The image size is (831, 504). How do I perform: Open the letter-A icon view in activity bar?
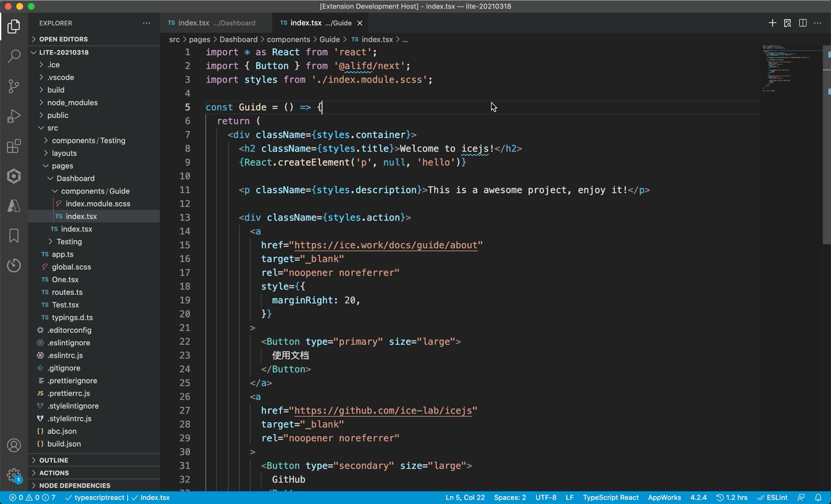(14, 206)
